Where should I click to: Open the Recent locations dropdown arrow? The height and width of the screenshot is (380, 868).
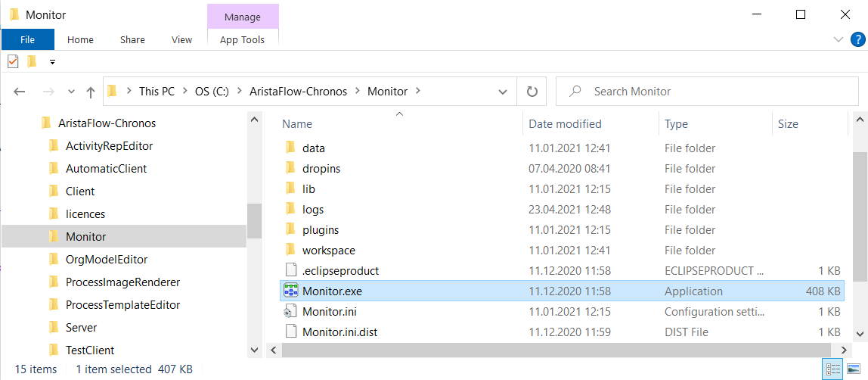tap(71, 92)
